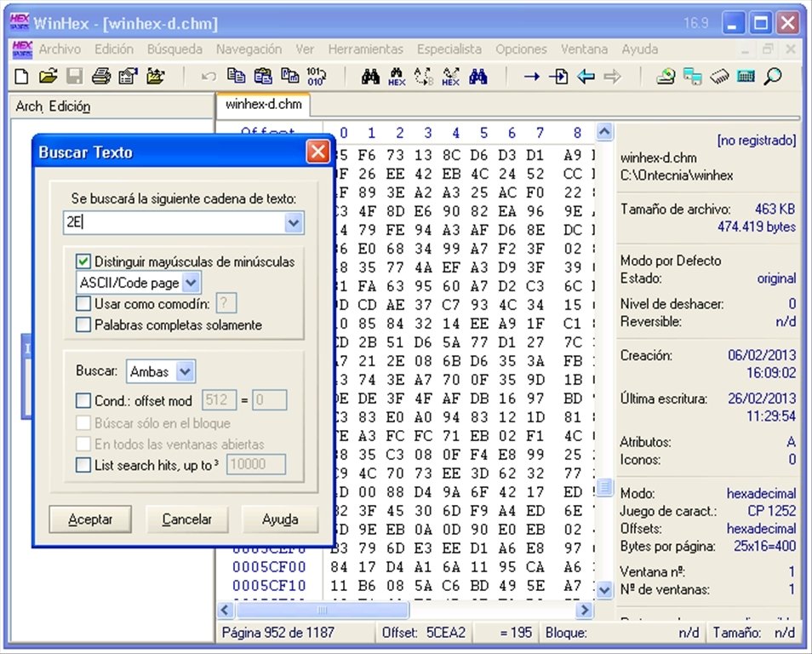812x654 pixels.
Task: Open the Edición menu
Action: click(x=114, y=49)
